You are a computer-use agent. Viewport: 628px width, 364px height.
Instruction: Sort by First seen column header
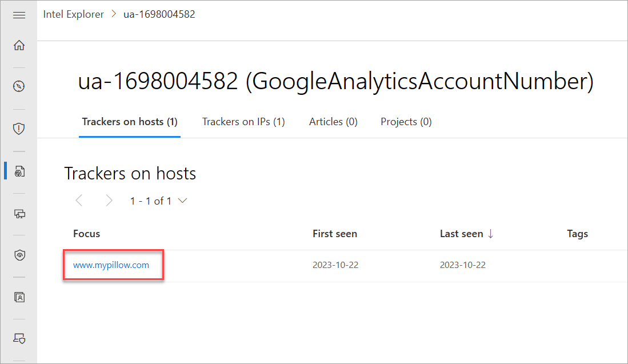(335, 234)
